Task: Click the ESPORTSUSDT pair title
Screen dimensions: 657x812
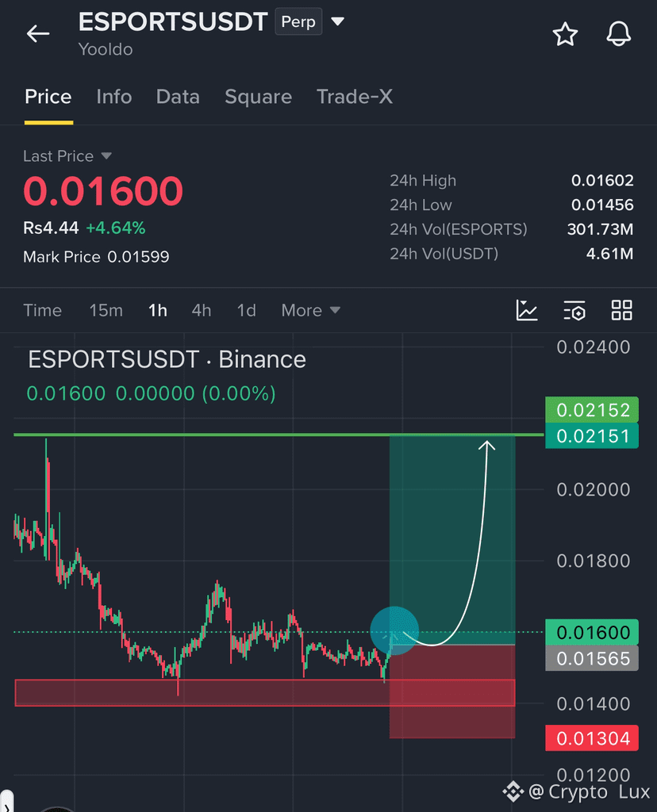Action: coord(172,22)
